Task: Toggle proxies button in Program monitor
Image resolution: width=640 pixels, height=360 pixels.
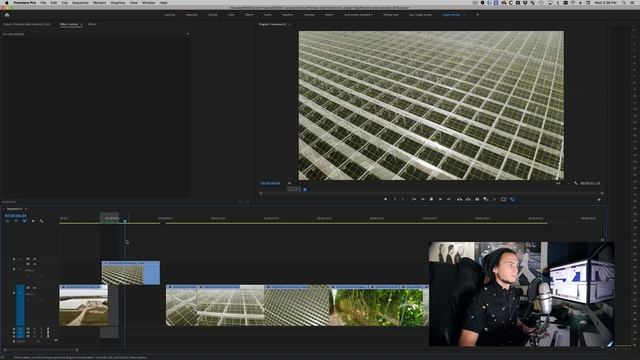Action: pyautogui.click(x=512, y=199)
